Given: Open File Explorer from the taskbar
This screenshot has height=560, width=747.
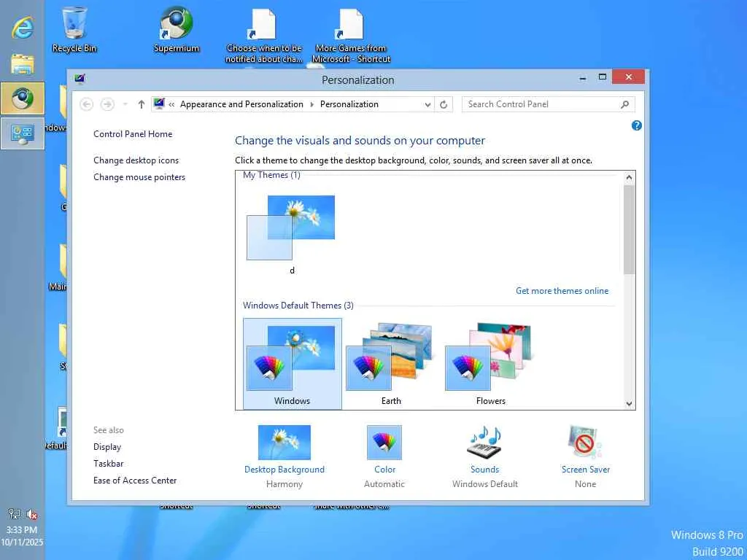Looking at the screenshot, I should click(23, 64).
